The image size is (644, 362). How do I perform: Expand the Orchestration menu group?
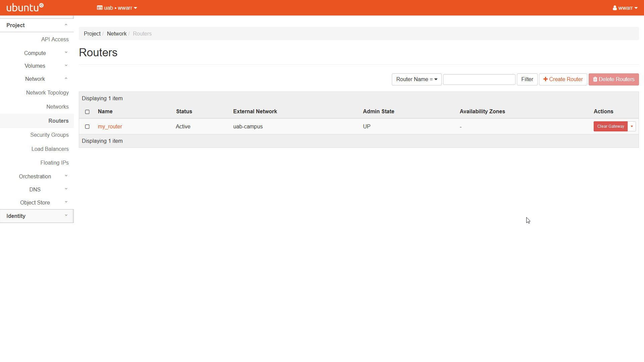coord(37,176)
